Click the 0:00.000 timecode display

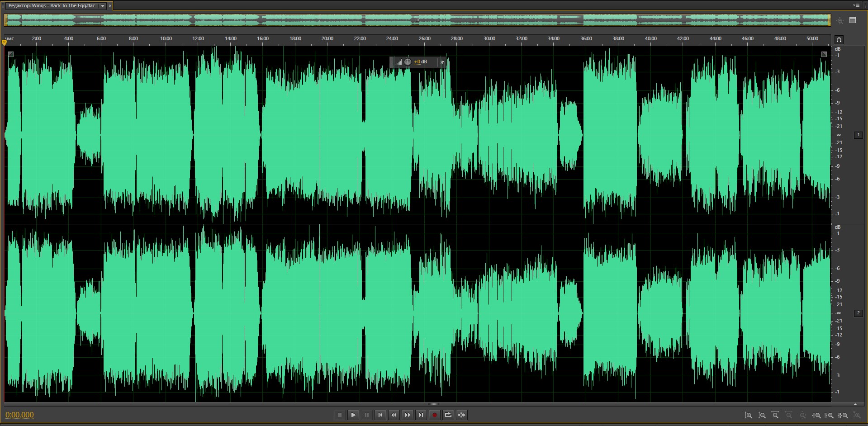coord(19,415)
